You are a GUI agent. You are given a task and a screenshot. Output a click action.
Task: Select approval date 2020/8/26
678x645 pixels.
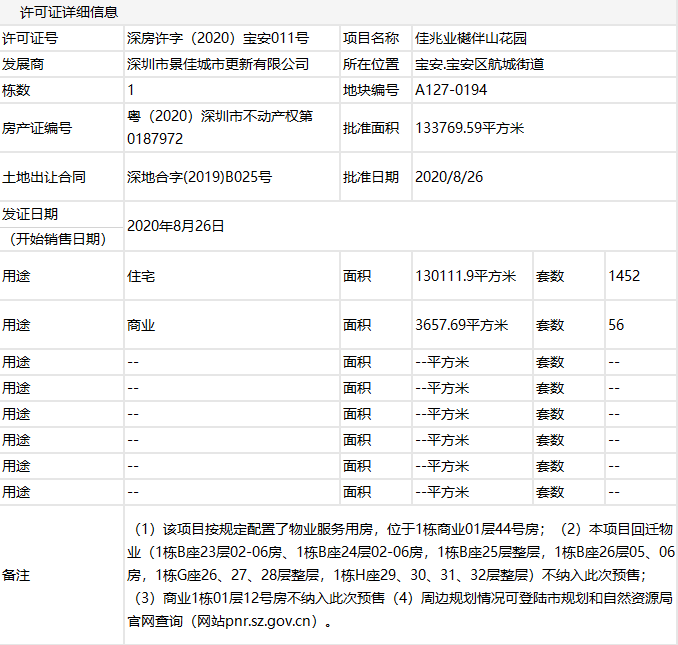(x=449, y=177)
